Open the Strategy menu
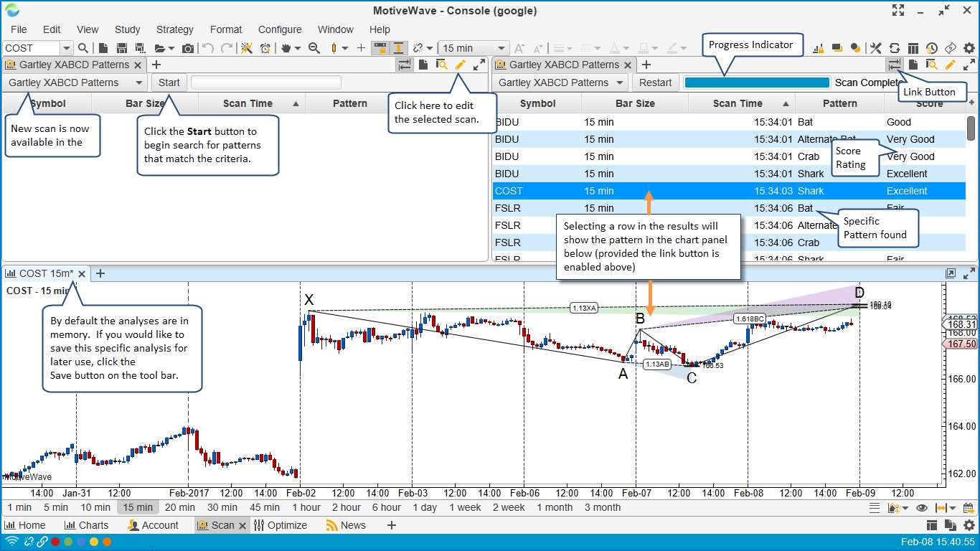 point(175,29)
